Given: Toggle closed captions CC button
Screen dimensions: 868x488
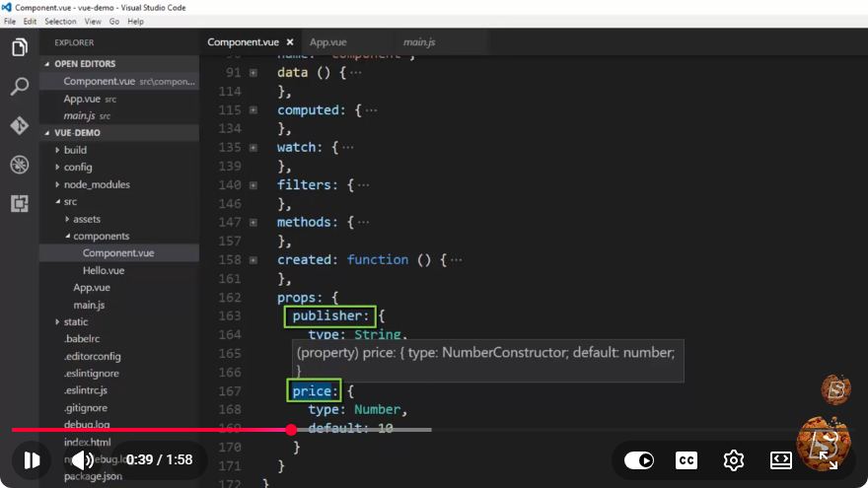Looking at the screenshot, I should (x=687, y=460).
